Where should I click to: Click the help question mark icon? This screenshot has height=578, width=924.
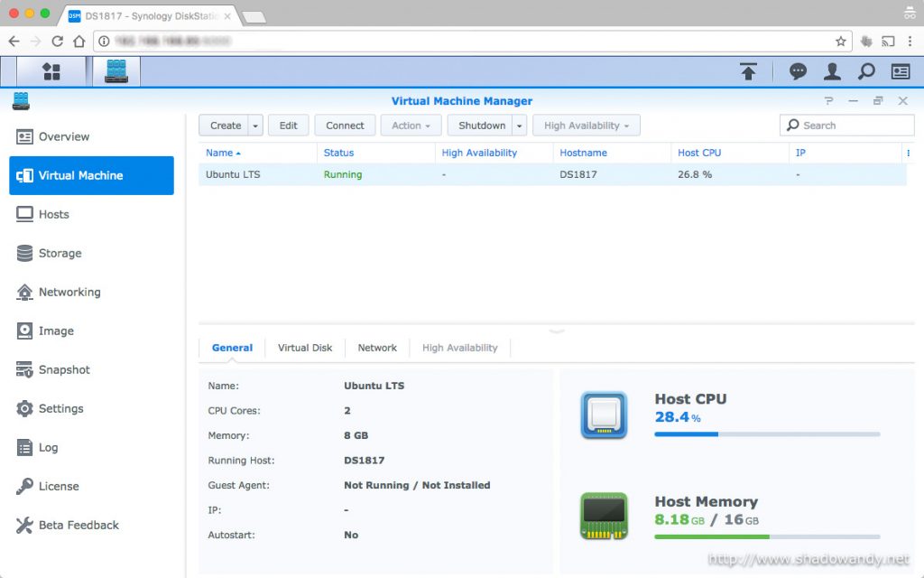pyautogui.click(x=828, y=101)
